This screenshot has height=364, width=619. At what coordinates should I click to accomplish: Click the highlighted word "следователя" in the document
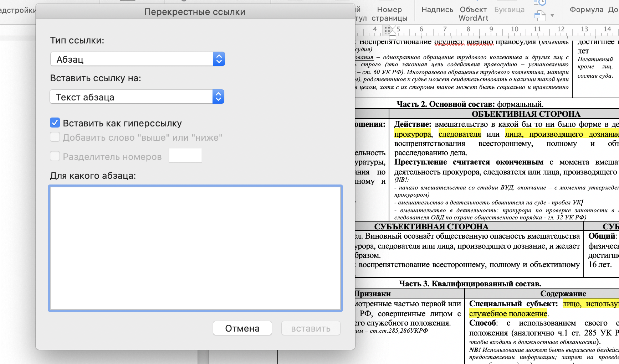(460, 134)
